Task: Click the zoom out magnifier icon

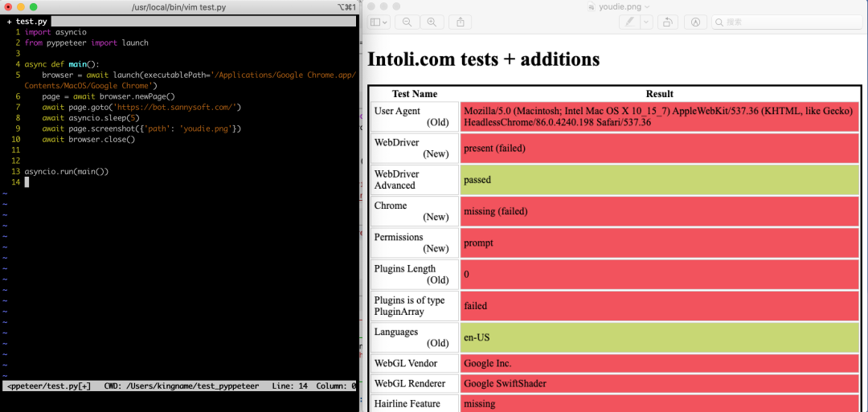Action: pyautogui.click(x=407, y=22)
